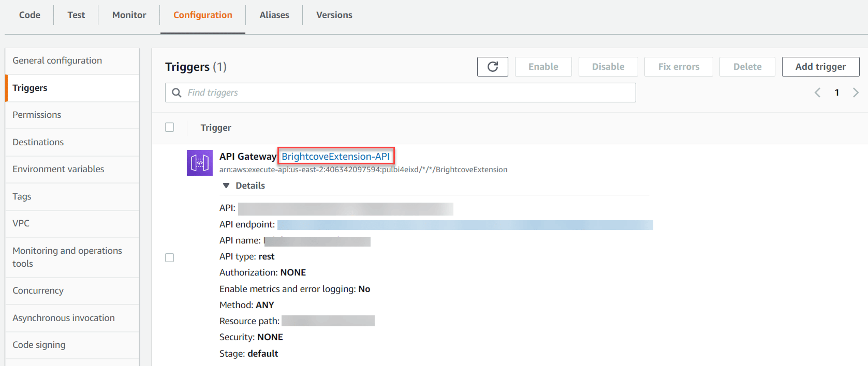868x366 pixels.
Task: Click the 'Security: NONE' line
Action: pyautogui.click(x=251, y=337)
